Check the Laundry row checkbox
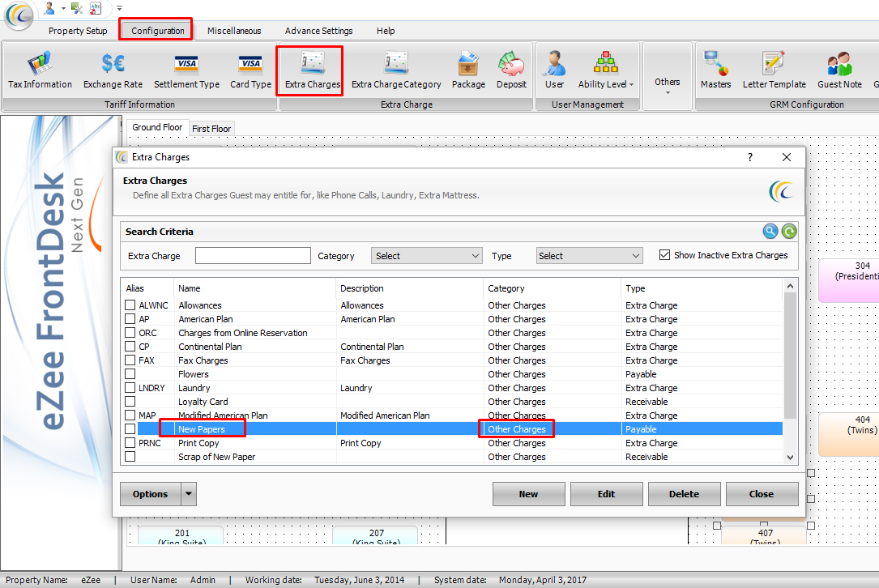The image size is (879, 588). (x=130, y=387)
